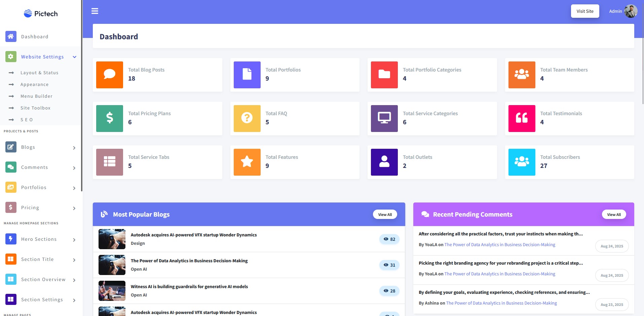Click the Visit Site button
The image size is (644, 316).
coord(585,11)
